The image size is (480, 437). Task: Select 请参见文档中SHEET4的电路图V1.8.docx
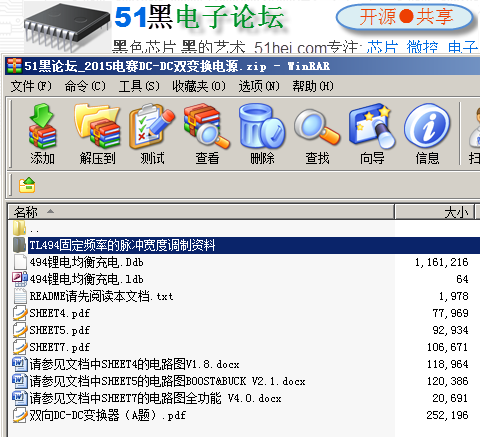coord(134,364)
